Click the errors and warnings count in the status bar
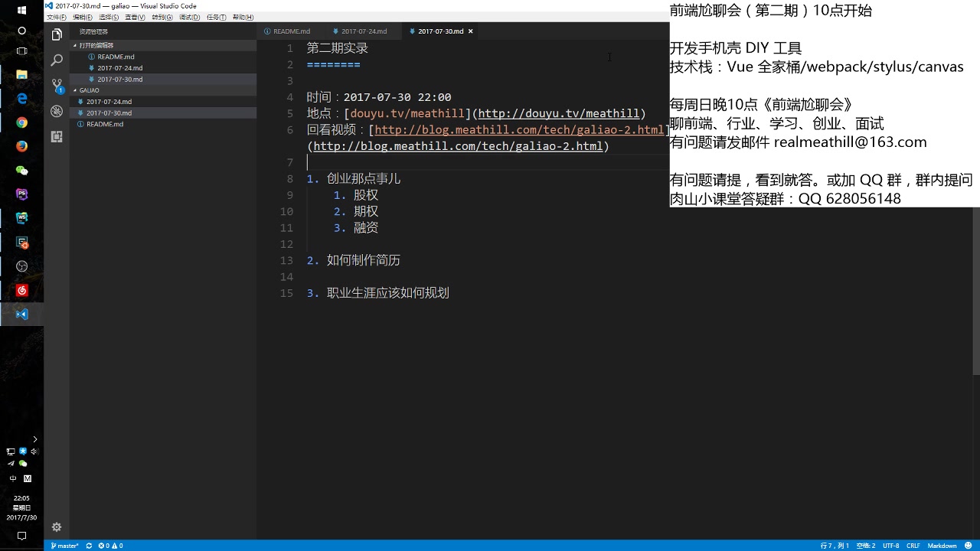 click(110, 546)
